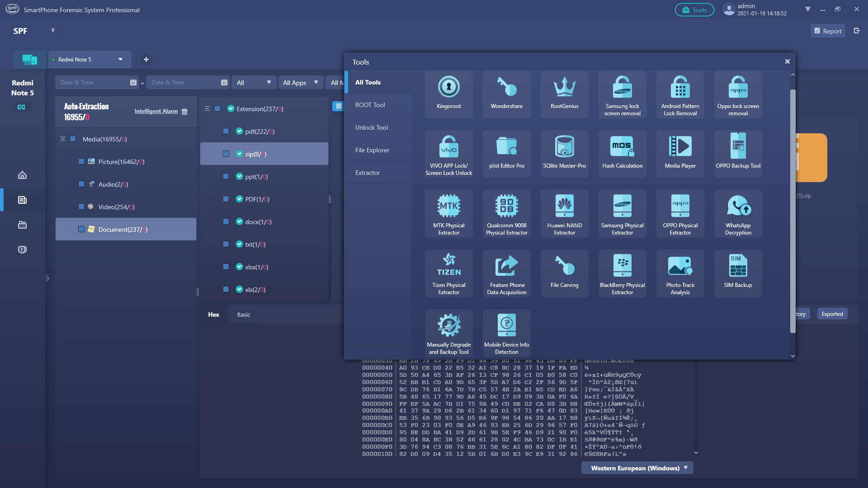The width and height of the screenshot is (868, 488).
Task: Check the Picture(16462/0) checkbox
Action: coord(81,161)
